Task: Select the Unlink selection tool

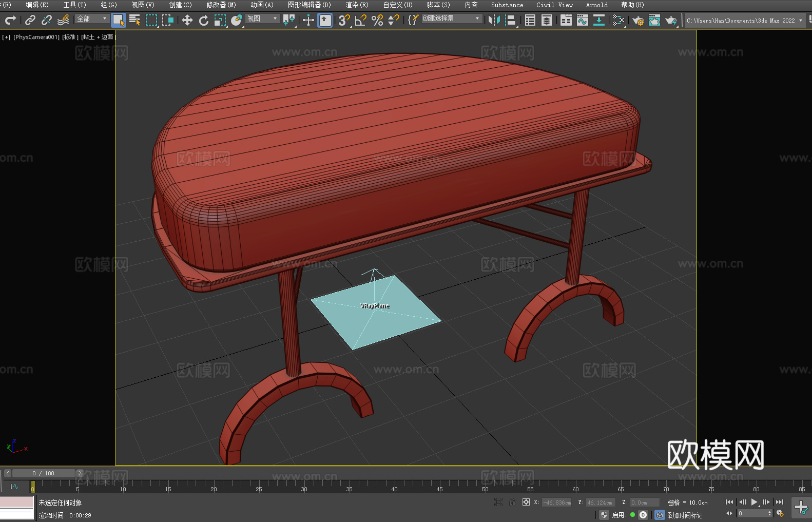Action: coord(47,20)
